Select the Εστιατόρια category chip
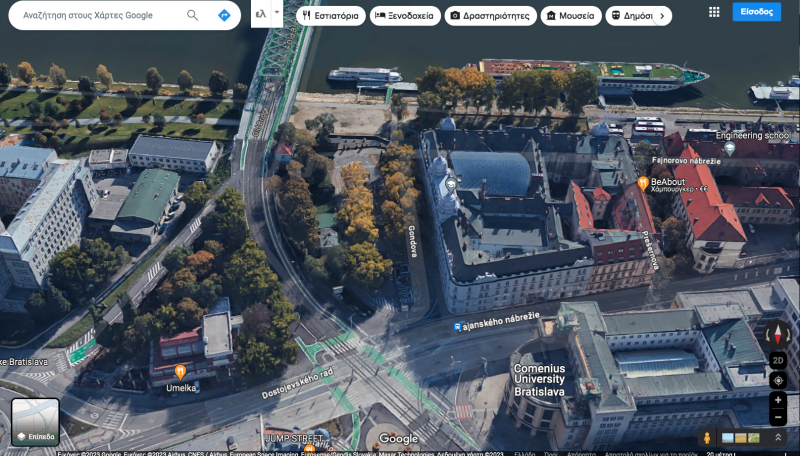 click(331, 16)
